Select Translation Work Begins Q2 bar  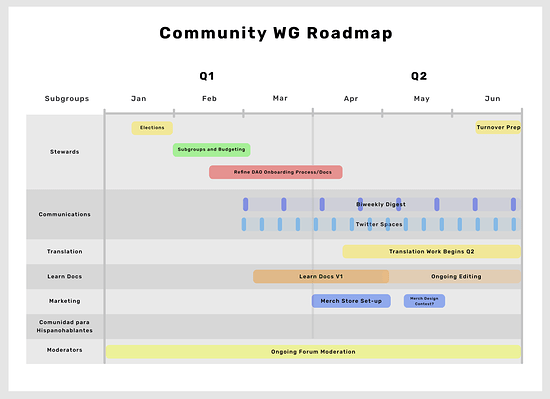point(432,251)
